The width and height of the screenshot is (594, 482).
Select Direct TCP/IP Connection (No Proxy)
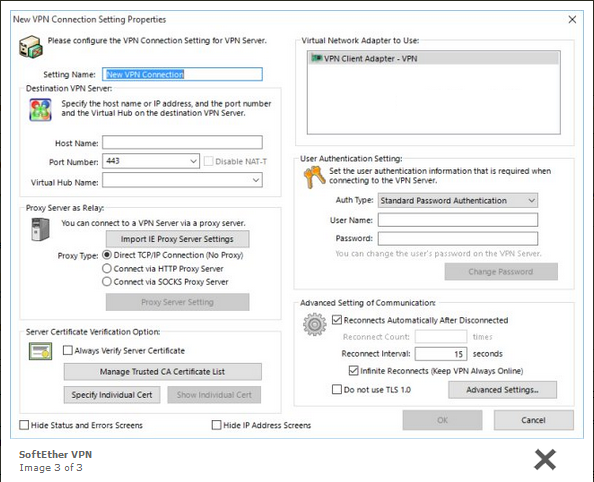pos(107,255)
